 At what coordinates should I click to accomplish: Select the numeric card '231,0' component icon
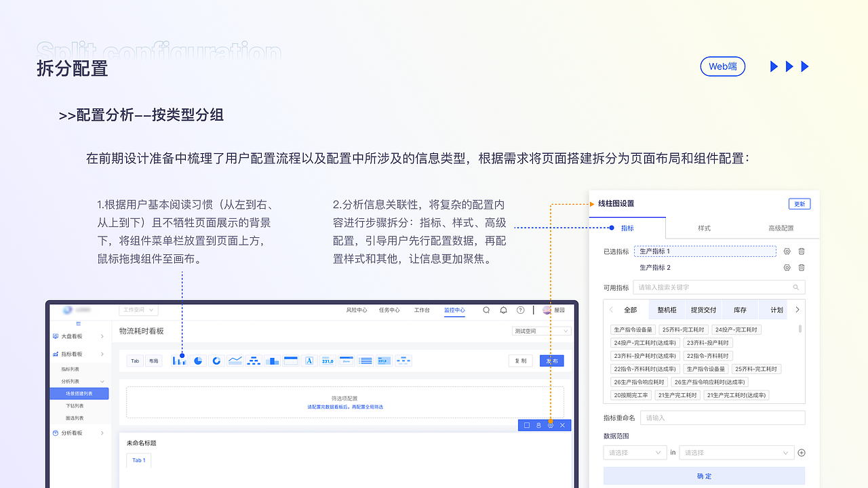click(328, 361)
